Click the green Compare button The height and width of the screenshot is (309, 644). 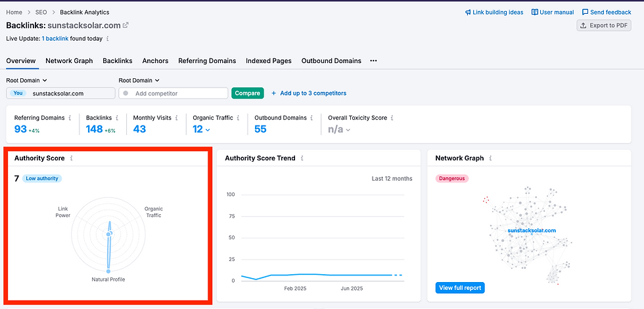click(247, 93)
